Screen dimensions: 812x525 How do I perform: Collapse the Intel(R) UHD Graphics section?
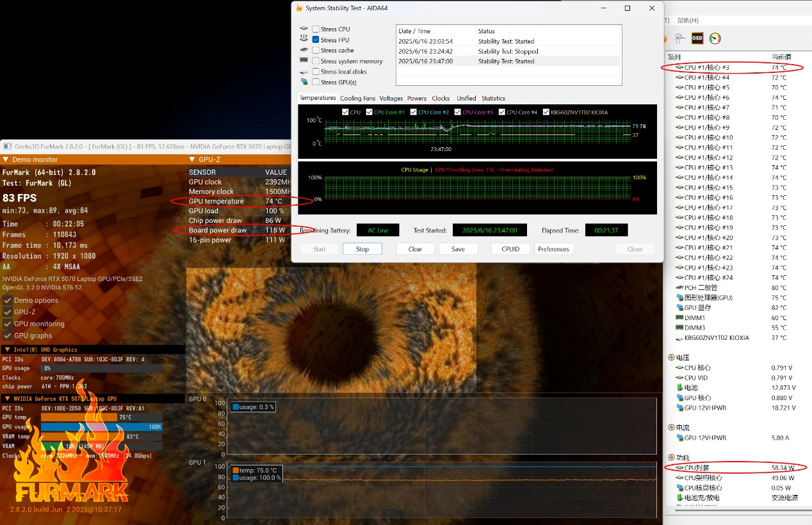(x=93, y=350)
